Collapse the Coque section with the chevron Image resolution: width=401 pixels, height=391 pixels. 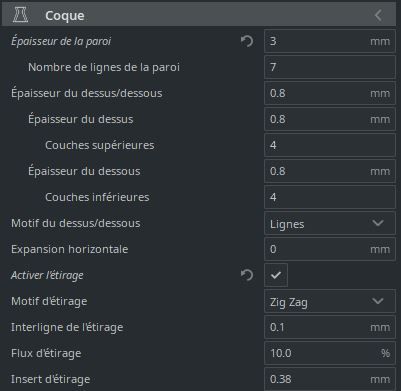pyautogui.click(x=378, y=15)
